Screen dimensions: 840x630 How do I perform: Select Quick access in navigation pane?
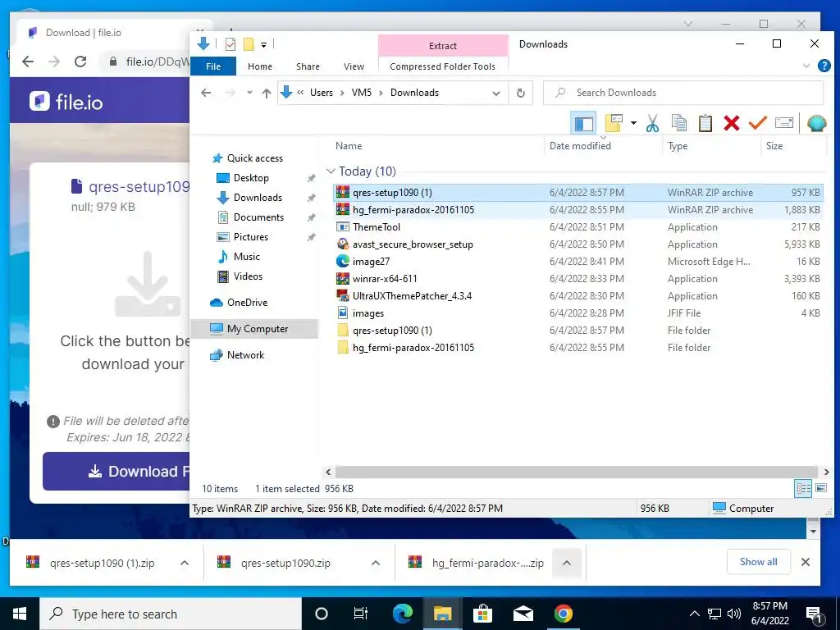(x=255, y=158)
